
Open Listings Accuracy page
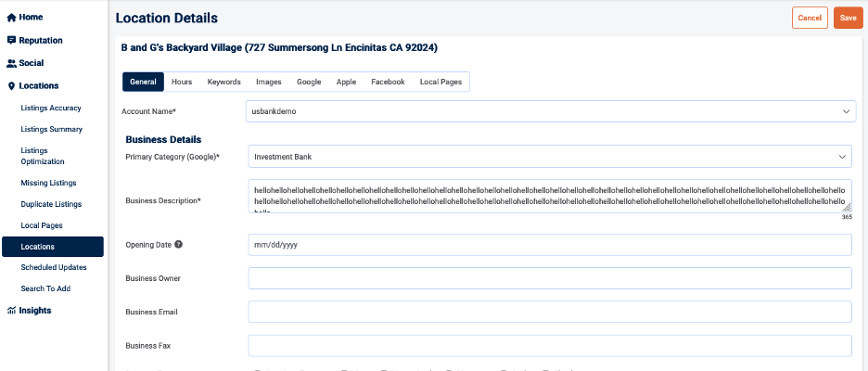[x=51, y=108]
